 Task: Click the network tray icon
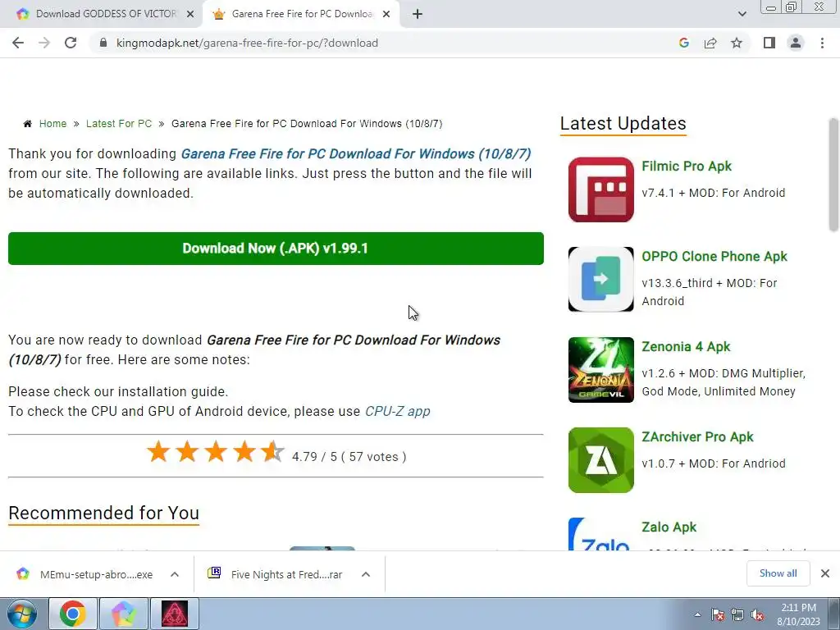point(737,614)
